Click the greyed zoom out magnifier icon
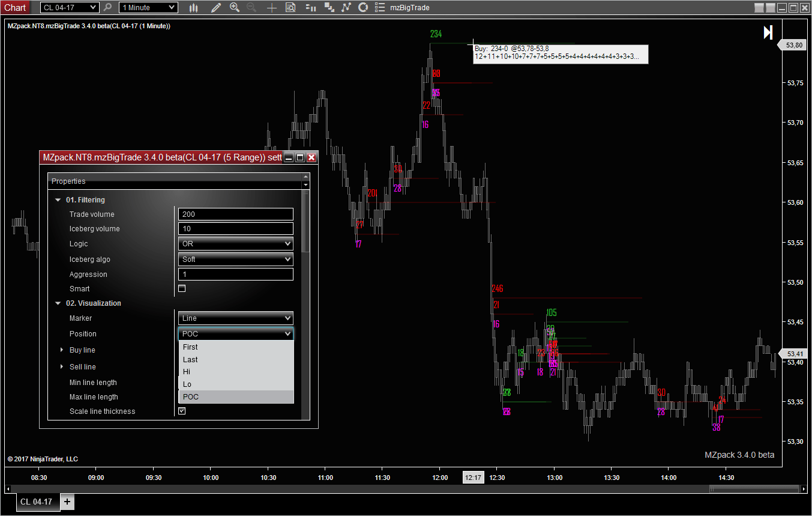Viewport: 812px width, 516px height. tap(251, 7)
